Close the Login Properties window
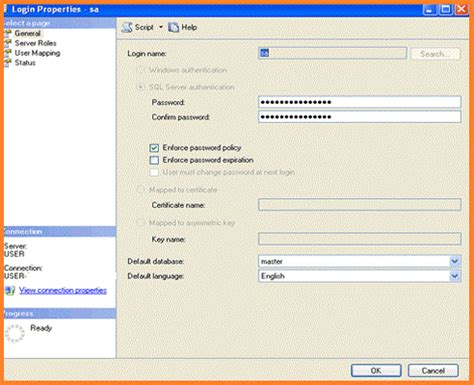 tap(462, 9)
